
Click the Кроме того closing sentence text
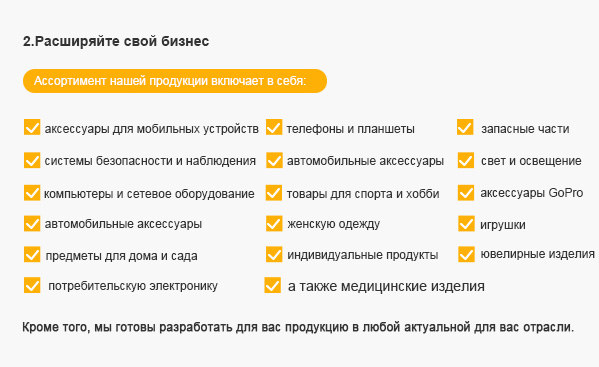pos(298,327)
